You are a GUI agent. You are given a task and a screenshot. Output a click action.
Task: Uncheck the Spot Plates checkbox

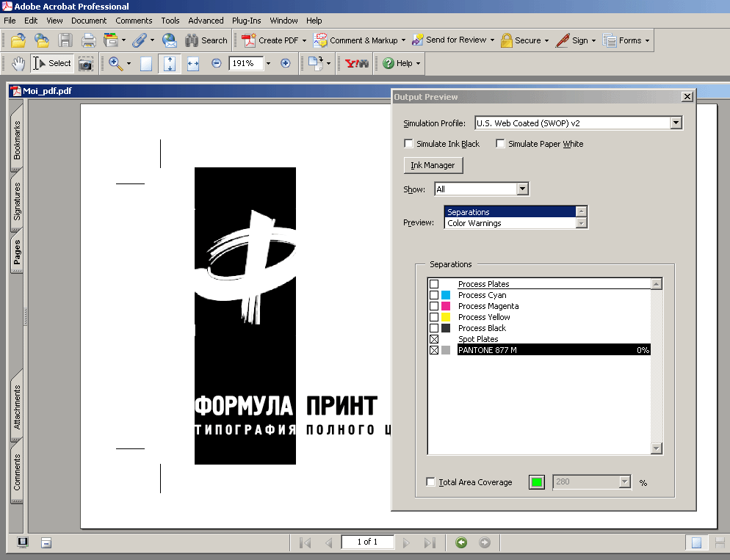pos(434,339)
